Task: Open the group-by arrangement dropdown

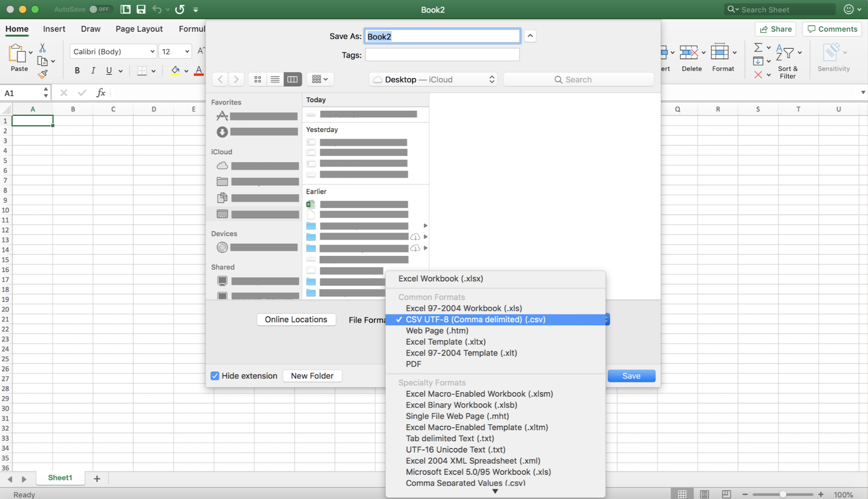Action: tap(320, 79)
